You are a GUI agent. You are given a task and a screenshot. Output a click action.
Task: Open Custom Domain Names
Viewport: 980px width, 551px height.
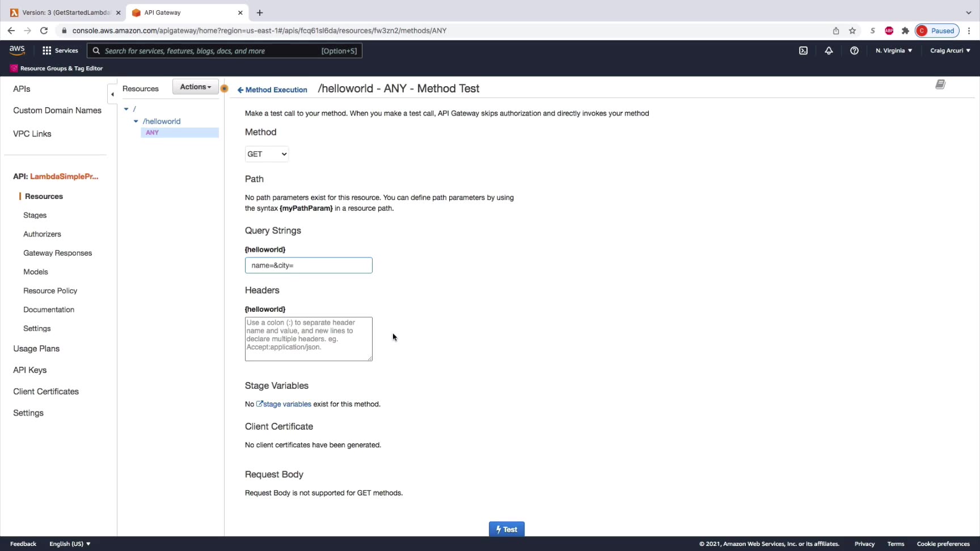pos(57,111)
